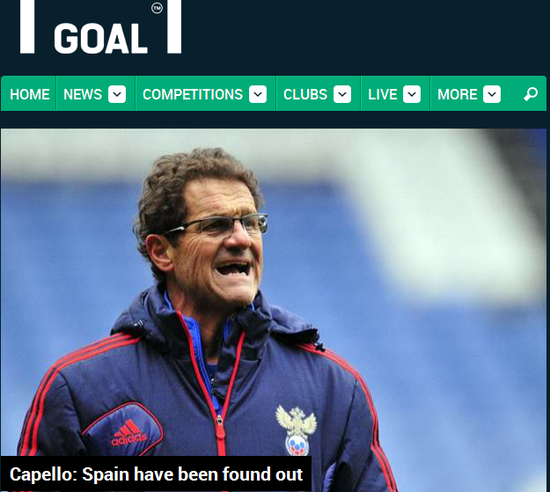Open 'Capello: Spain have been found out' headline
Image resolution: width=550 pixels, height=492 pixels.
(156, 474)
